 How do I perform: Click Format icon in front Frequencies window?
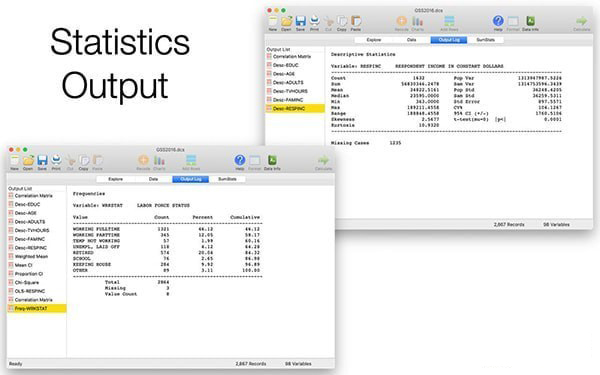click(255, 160)
